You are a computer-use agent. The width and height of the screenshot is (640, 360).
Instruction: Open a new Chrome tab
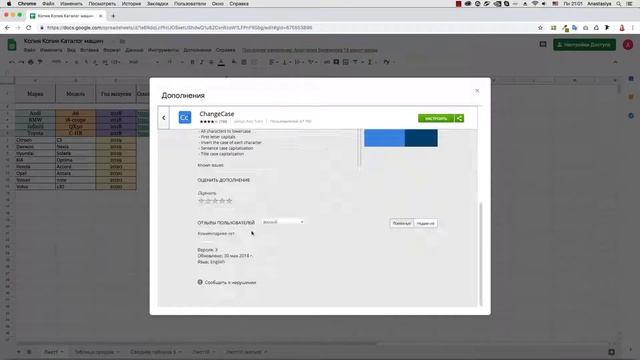pos(113,16)
